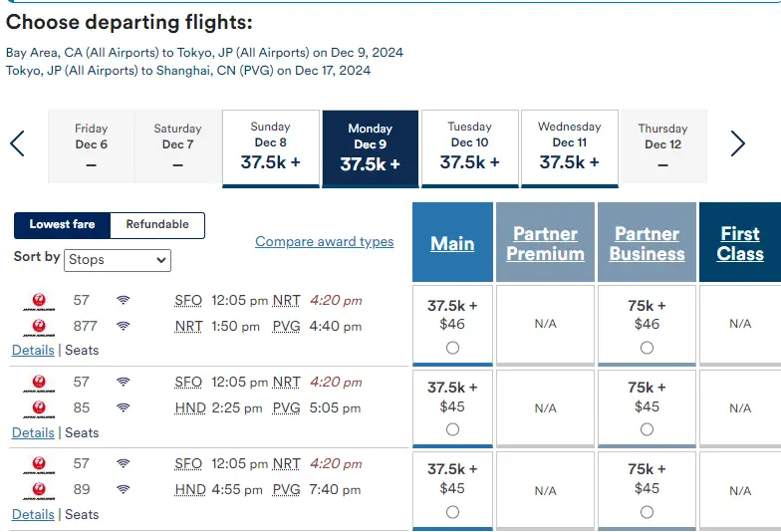Switch to Refundable fares
Image resolution: width=781 pixels, height=532 pixels.
click(x=157, y=225)
